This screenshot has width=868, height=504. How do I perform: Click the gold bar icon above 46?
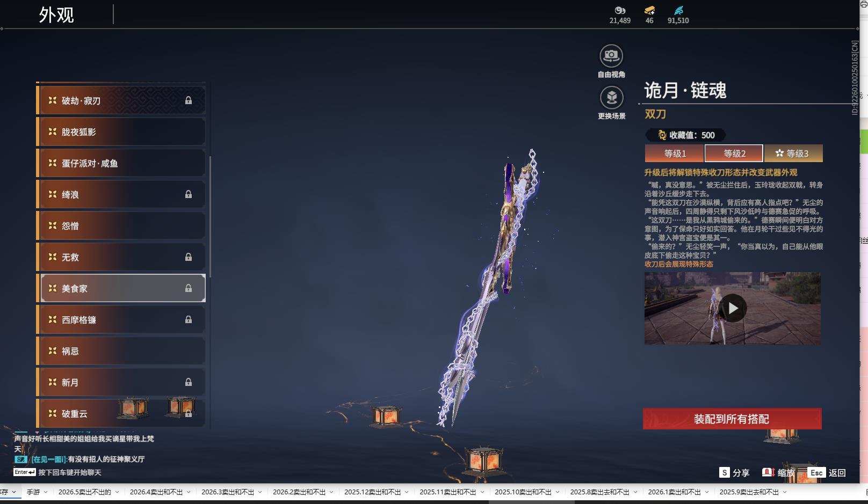(649, 10)
